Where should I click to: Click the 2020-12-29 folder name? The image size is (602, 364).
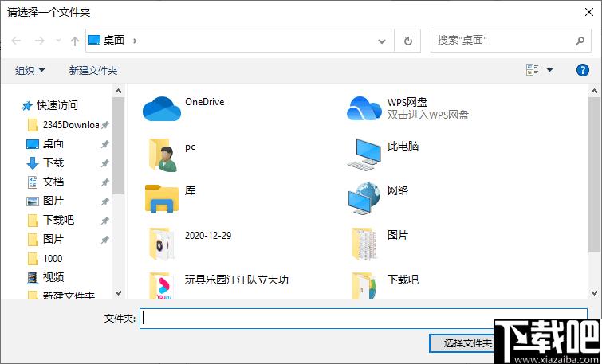click(x=208, y=235)
